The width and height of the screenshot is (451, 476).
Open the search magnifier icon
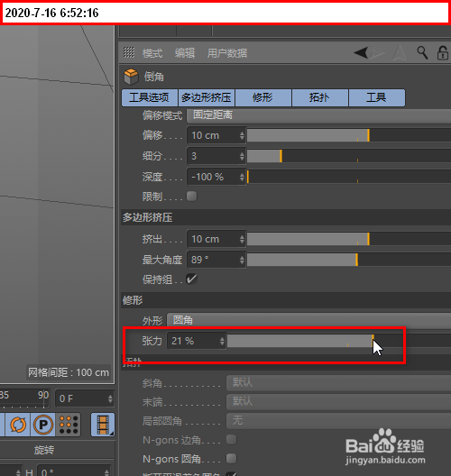[x=422, y=53]
